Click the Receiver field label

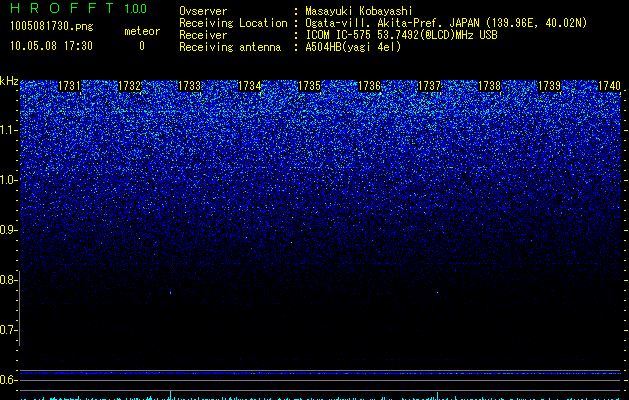point(203,35)
